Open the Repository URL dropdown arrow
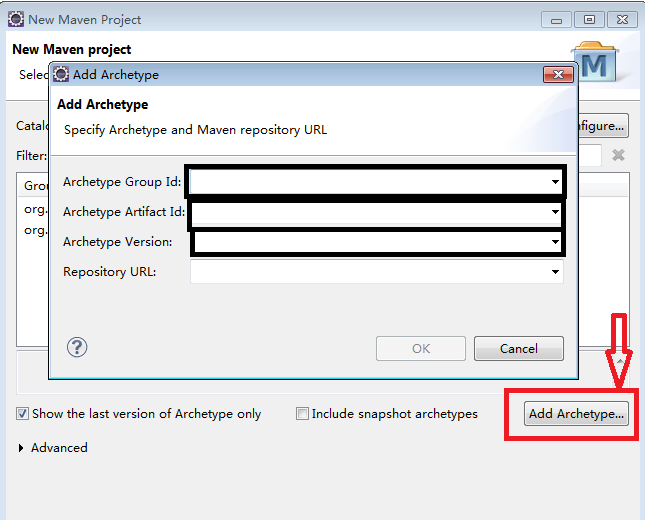 [x=555, y=272]
